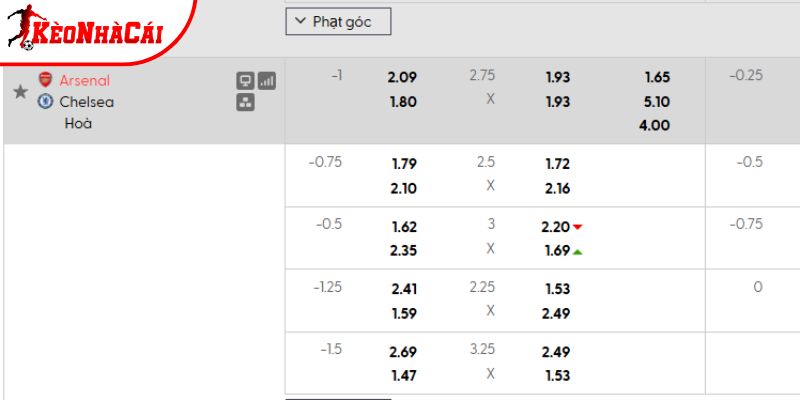Screen dimensions: 800x400
Task: Click the Arsenal club crest
Action: click(45, 80)
